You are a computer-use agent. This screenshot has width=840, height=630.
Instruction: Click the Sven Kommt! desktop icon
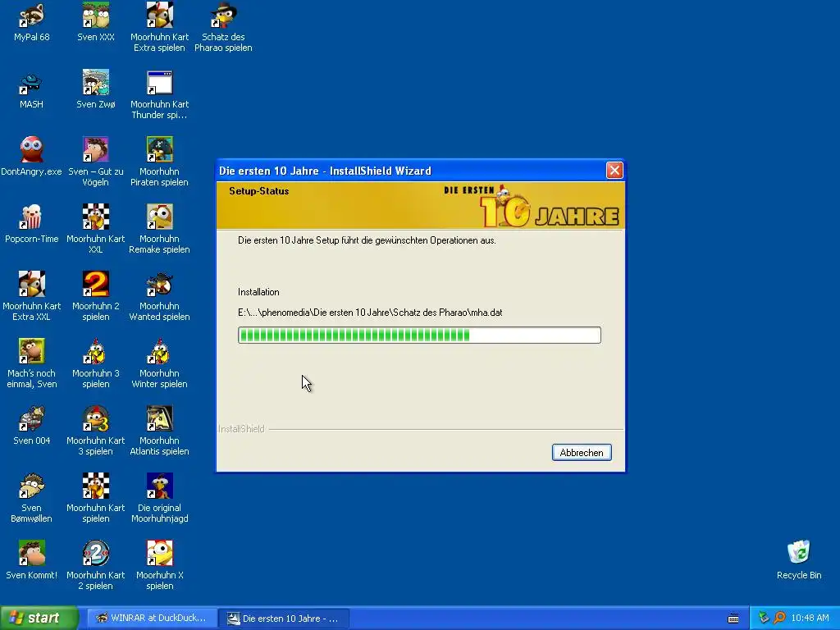coord(32,560)
